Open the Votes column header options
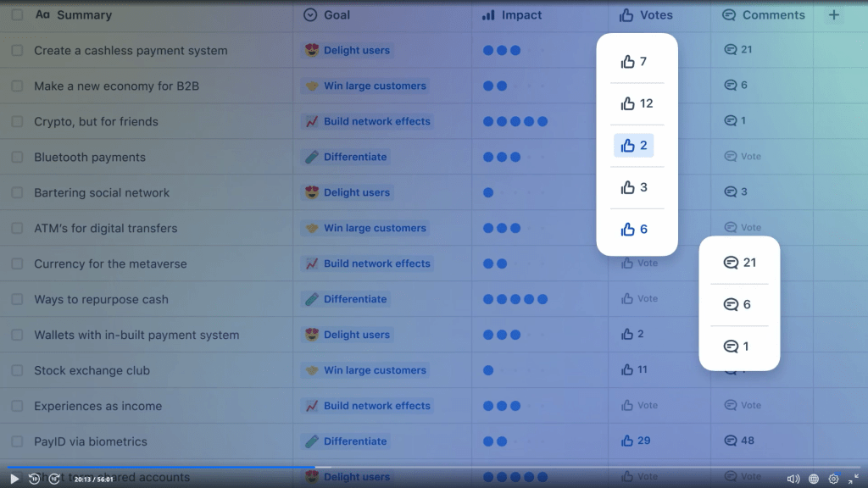The image size is (868, 488). tap(647, 15)
